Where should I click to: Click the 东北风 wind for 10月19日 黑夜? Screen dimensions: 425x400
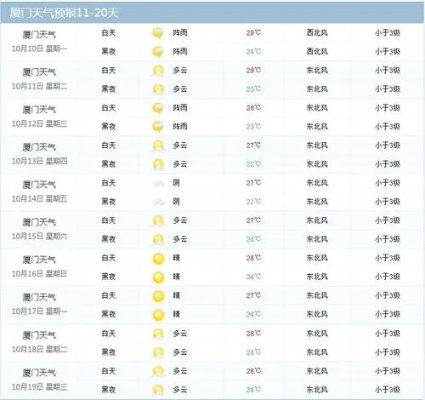[317, 390]
